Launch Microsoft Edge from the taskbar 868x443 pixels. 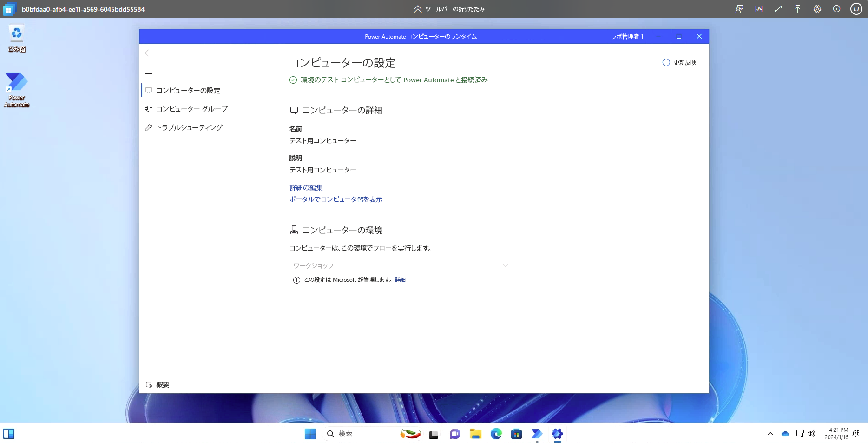[x=496, y=434]
